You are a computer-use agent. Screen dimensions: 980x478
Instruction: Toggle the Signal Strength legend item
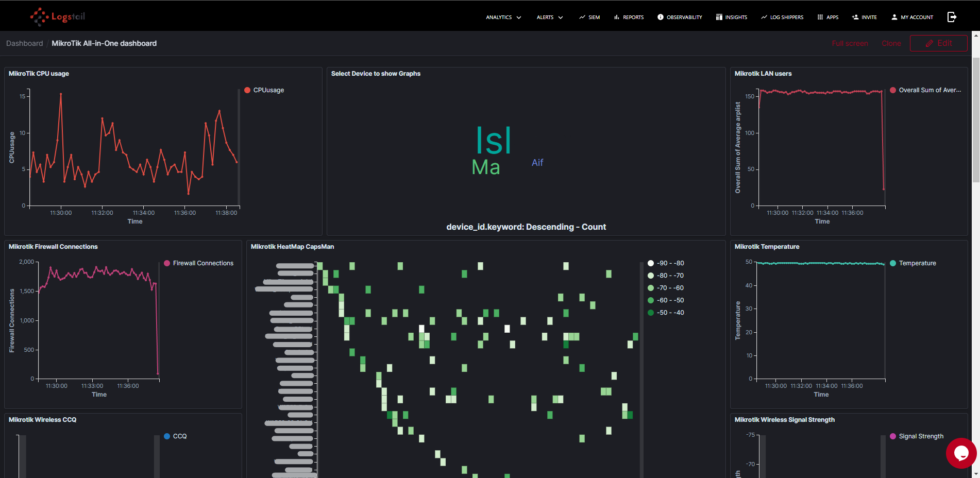917,436
